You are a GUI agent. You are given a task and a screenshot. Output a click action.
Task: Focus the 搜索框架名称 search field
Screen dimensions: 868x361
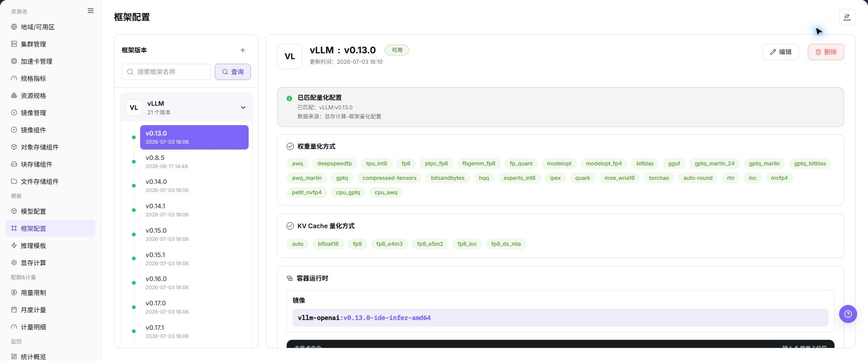coord(166,72)
